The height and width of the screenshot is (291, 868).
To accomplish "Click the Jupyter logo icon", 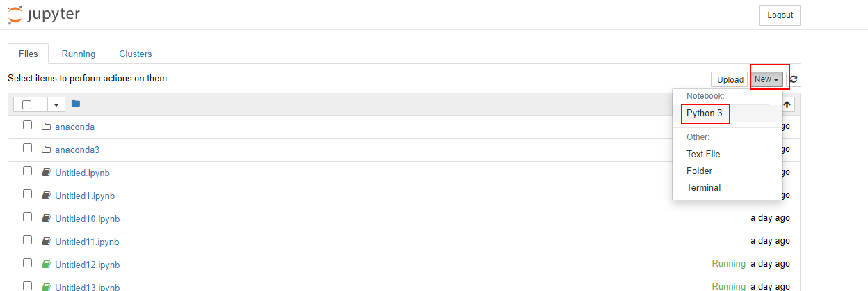I will pyautogui.click(x=15, y=15).
